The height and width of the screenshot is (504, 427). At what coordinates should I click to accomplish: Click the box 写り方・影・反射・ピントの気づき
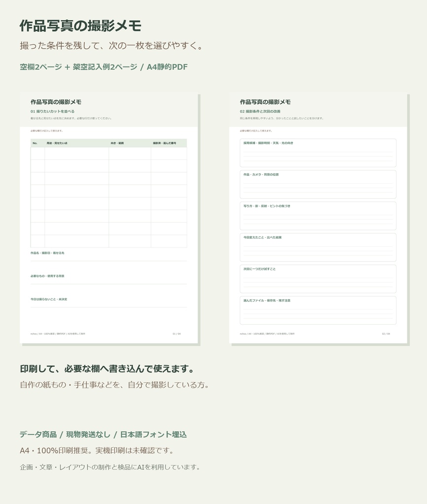coord(318,216)
